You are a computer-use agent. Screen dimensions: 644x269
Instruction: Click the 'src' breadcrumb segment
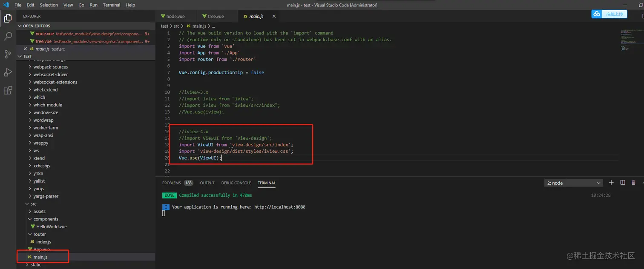176,26
